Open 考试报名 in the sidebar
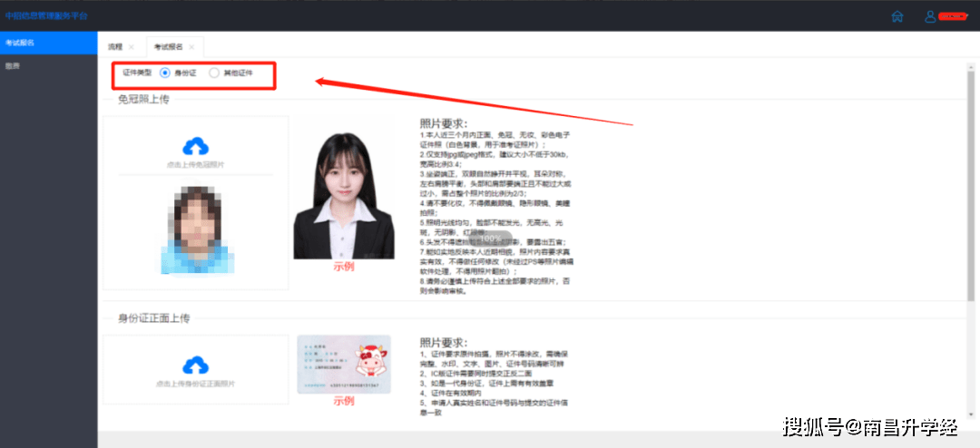This screenshot has width=980, height=448. click(x=49, y=44)
